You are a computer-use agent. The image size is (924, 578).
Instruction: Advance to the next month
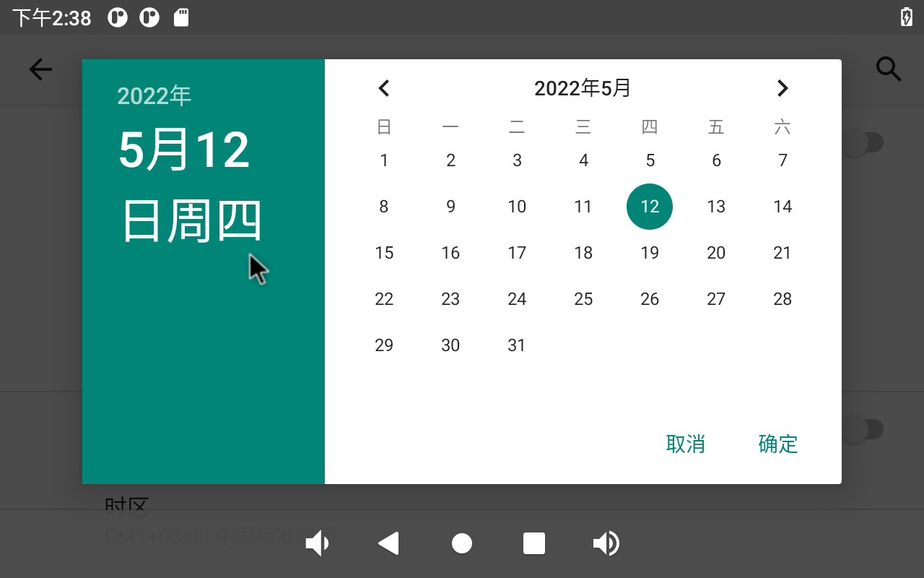(783, 88)
